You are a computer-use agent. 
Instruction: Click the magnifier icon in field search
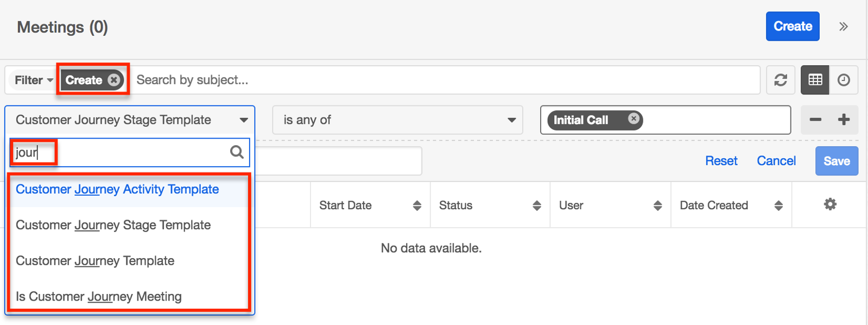[x=237, y=152]
